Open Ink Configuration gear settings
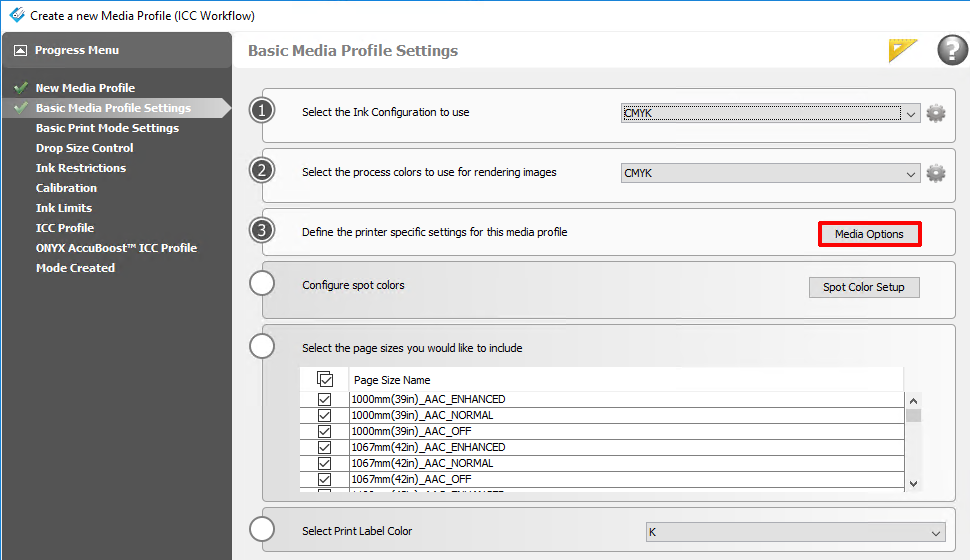Screen dimensions: 970x560 [936, 113]
